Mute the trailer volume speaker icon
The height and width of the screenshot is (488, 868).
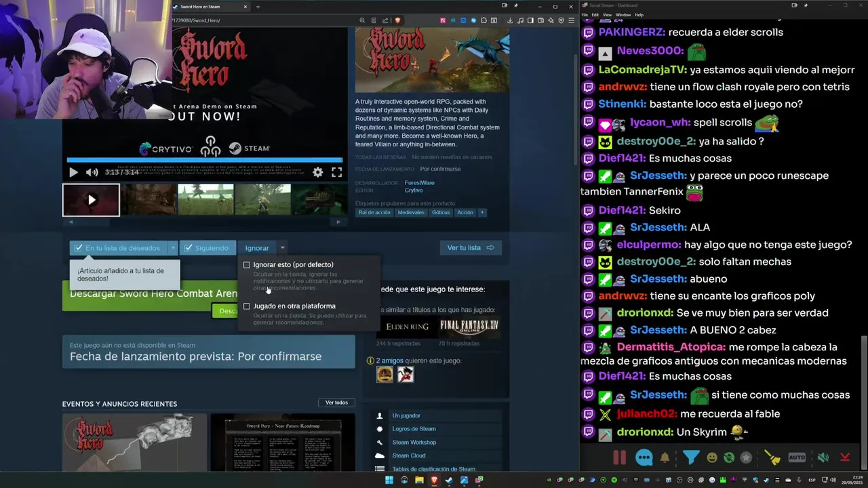click(x=92, y=172)
